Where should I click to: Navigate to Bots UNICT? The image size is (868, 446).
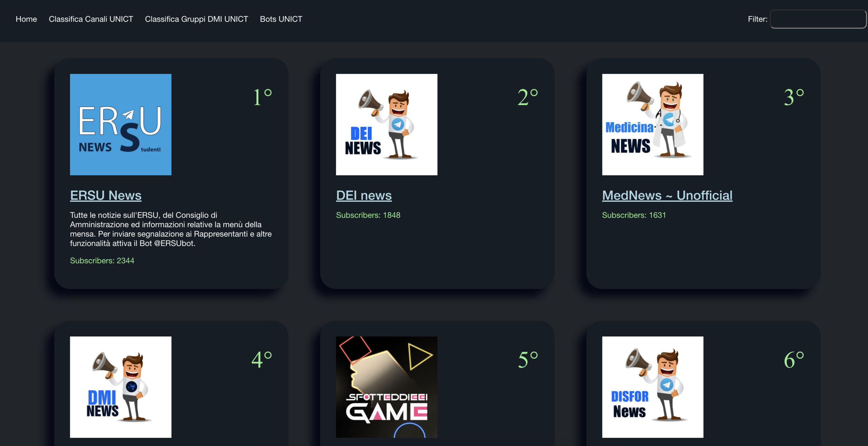click(281, 19)
